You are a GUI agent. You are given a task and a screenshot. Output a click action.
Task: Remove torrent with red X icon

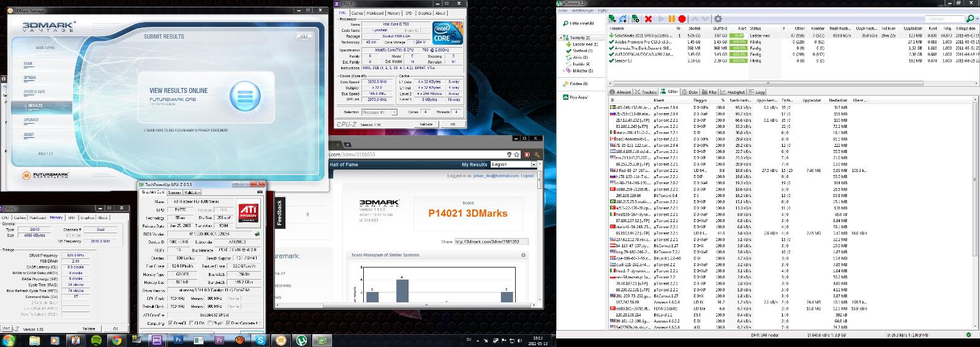click(x=648, y=19)
